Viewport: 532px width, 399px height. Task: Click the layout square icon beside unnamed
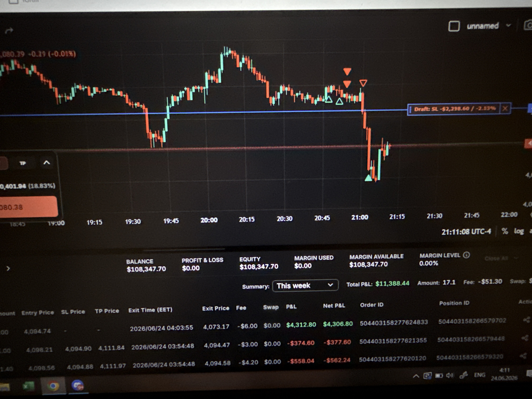(454, 26)
